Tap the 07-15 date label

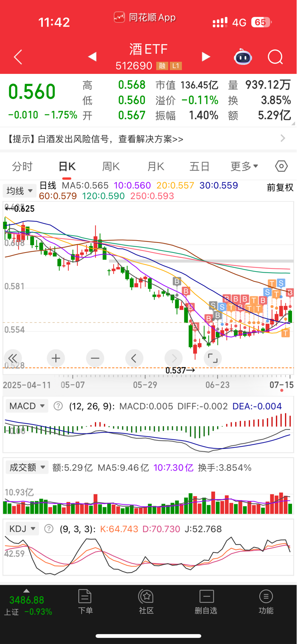click(282, 385)
